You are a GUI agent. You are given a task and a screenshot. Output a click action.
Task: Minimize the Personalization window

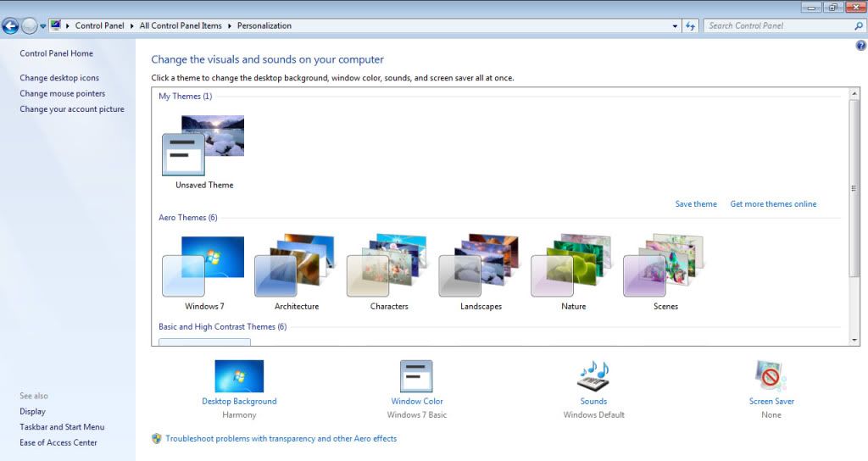click(811, 7)
